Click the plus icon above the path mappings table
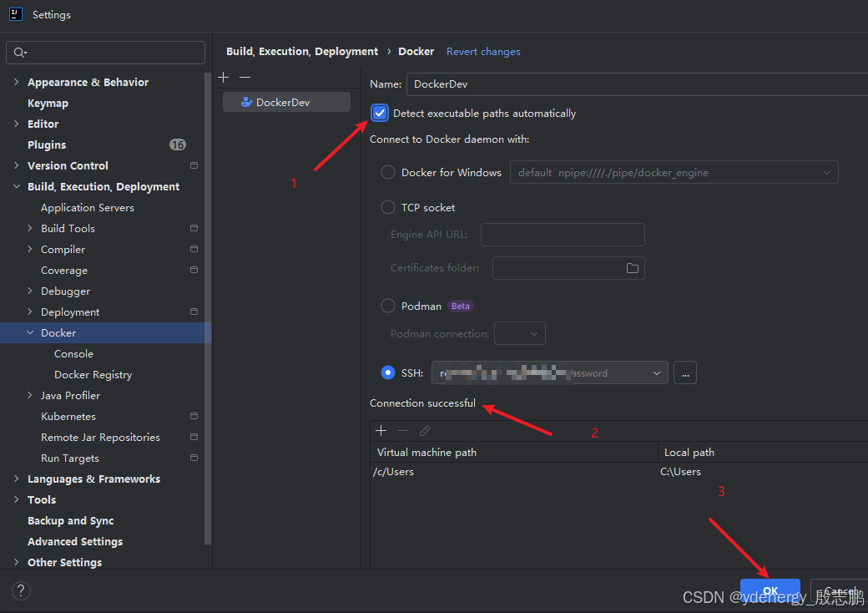This screenshot has width=868, height=613. [x=381, y=431]
